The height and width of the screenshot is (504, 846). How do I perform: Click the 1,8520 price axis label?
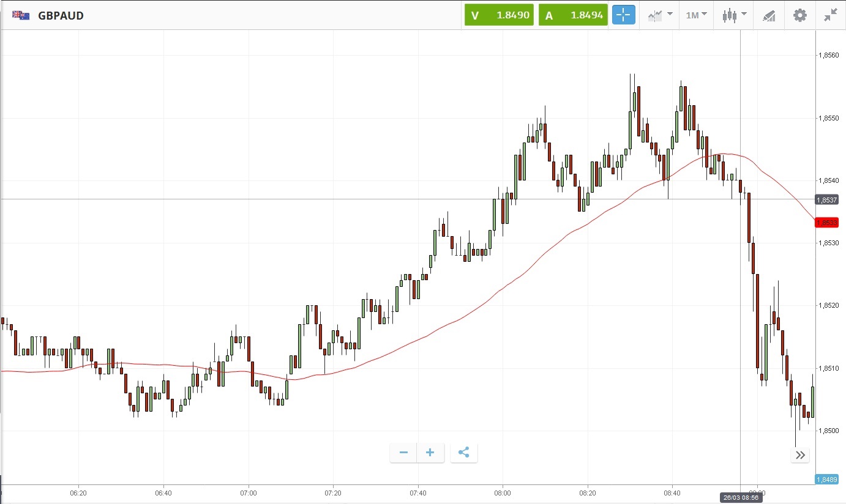coord(828,305)
